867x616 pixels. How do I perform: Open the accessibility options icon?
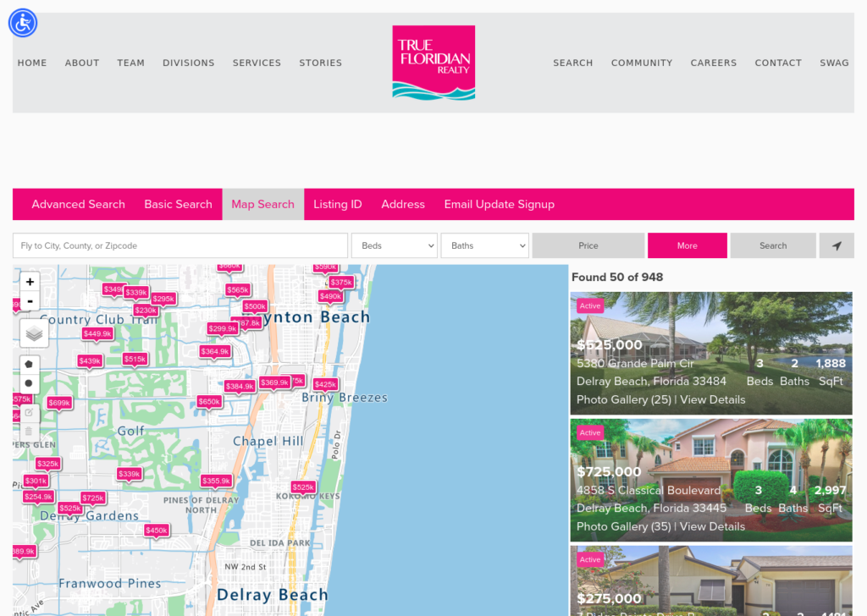coord(23,23)
